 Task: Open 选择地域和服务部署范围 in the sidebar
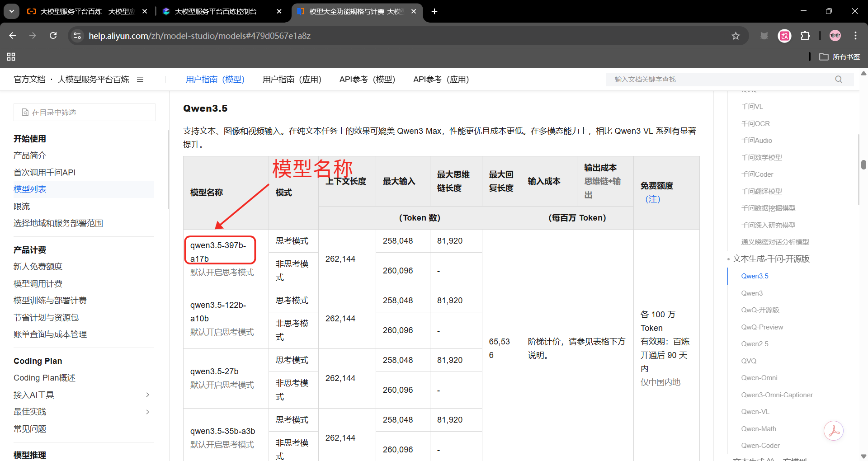58,223
